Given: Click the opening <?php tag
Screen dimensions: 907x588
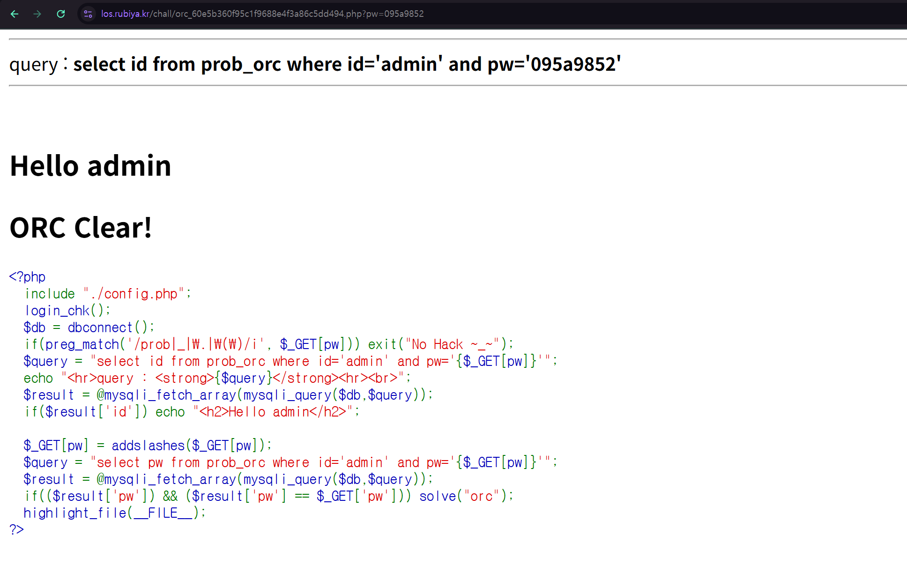Looking at the screenshot, I should pos(27,277).
